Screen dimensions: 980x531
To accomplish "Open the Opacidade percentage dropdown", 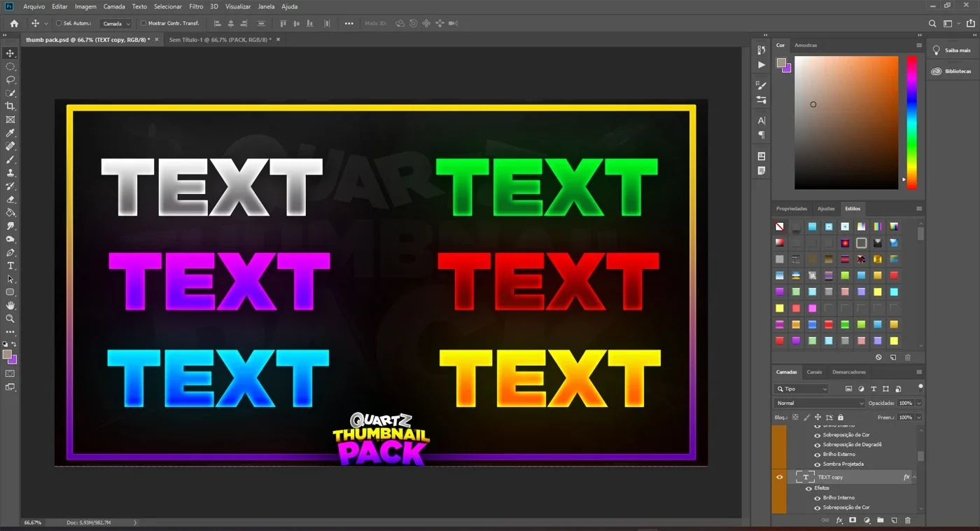I will coord(918,404).
